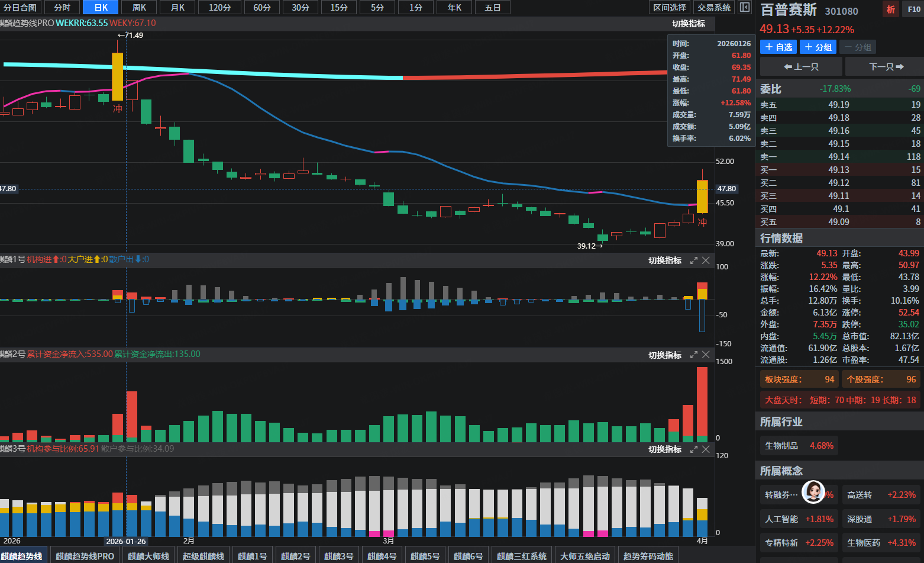924x563 pixels.
Task: Click the assistant avatar icon
Action: coord(813,492)
